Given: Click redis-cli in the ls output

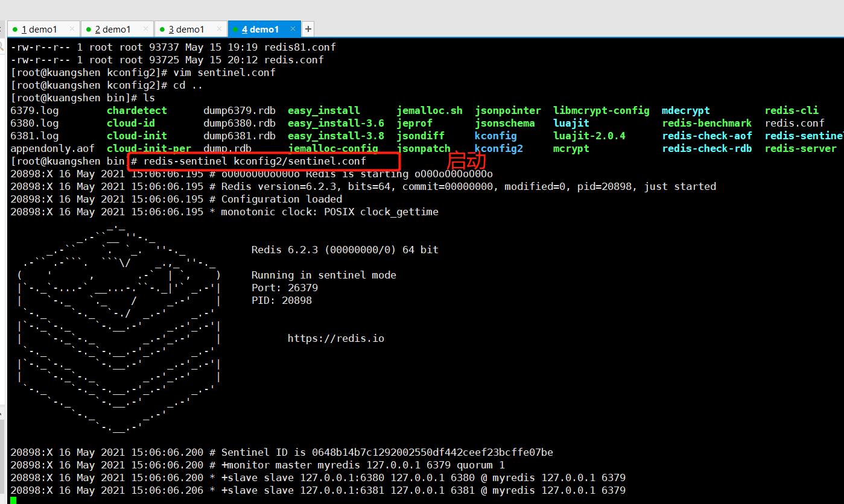Looking at the screenshot, I should [792, 110].
